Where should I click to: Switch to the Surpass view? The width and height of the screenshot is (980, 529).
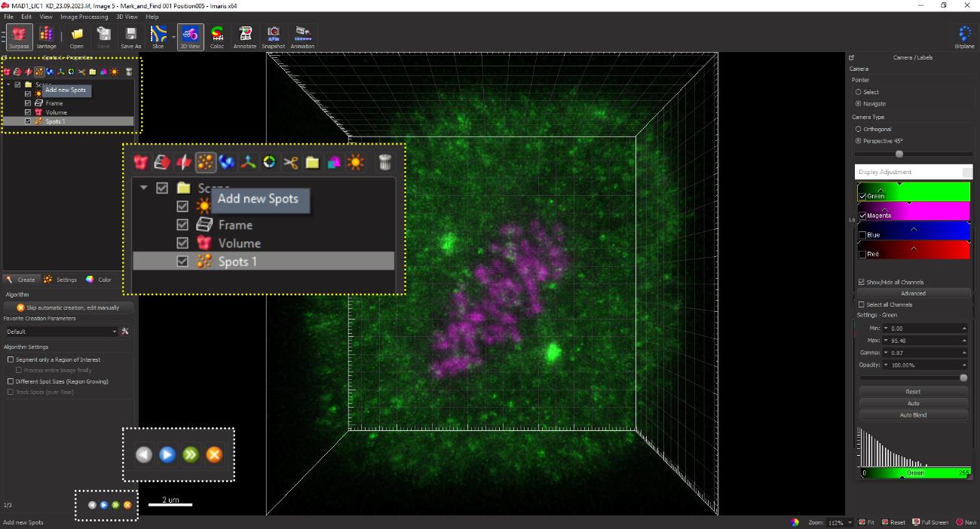pos(19,36)
